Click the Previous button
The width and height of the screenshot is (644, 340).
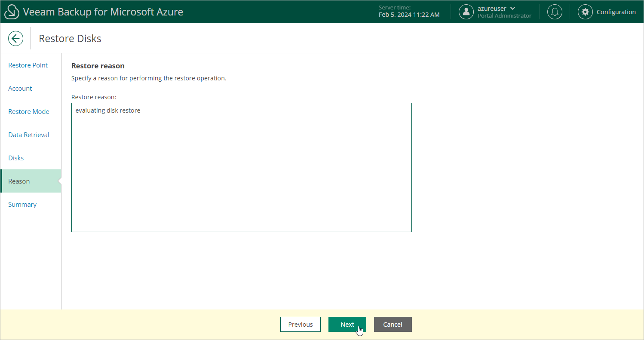click(x=301, y=325)
